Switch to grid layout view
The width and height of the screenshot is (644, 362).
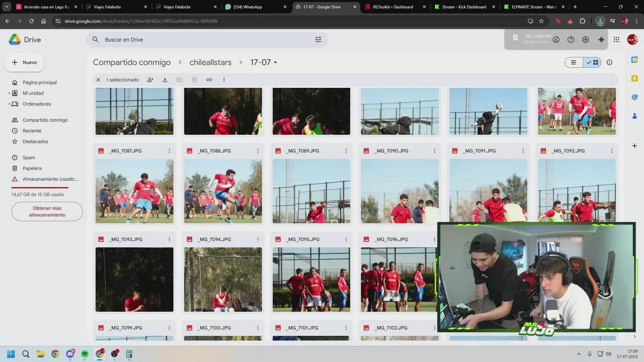click(x=592, y=62)
